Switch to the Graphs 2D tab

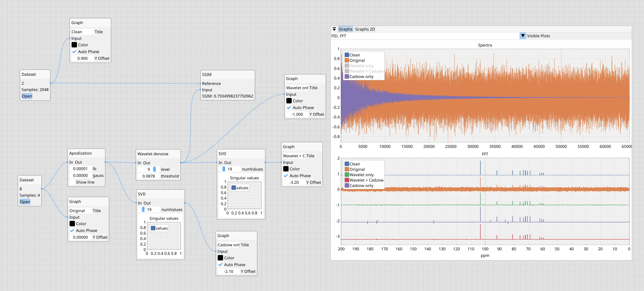365,29
